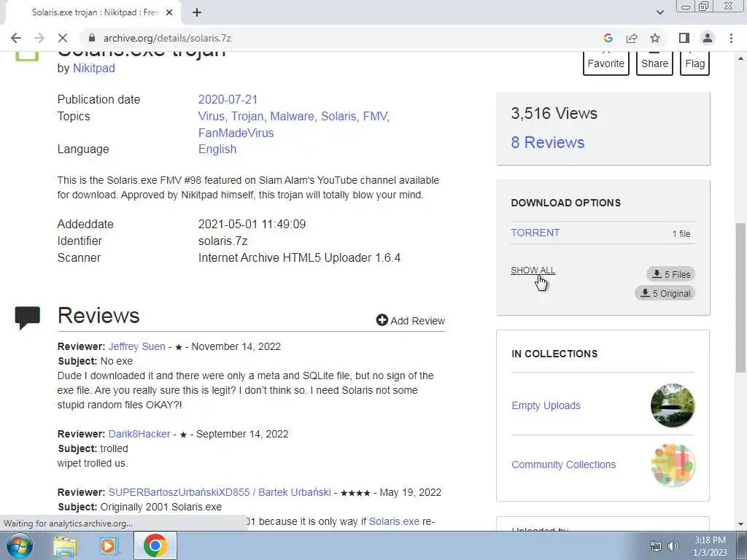The image size is (747, 560).
Task: Browse the Solaris topic
Action: [x=338, y=116]
